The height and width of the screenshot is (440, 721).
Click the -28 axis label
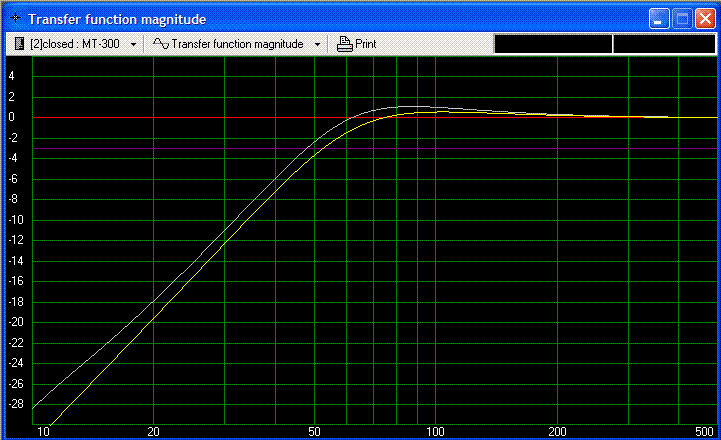(x=16, y=404)
